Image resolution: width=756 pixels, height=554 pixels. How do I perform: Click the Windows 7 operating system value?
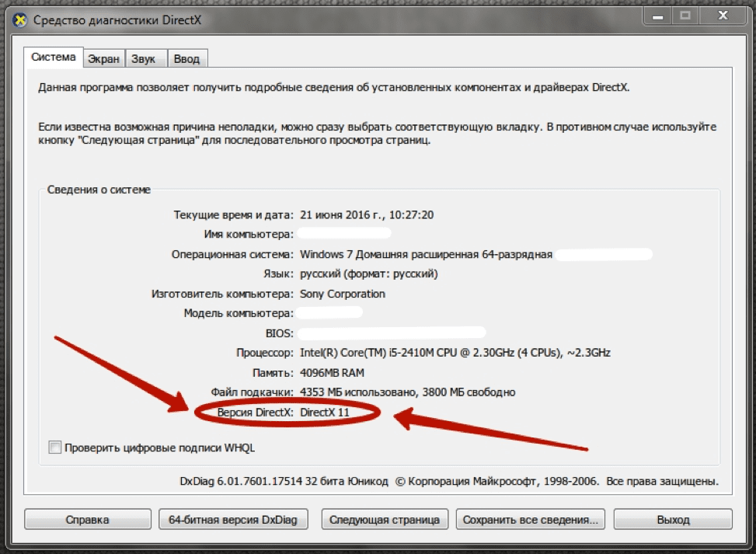click(426, 254)
